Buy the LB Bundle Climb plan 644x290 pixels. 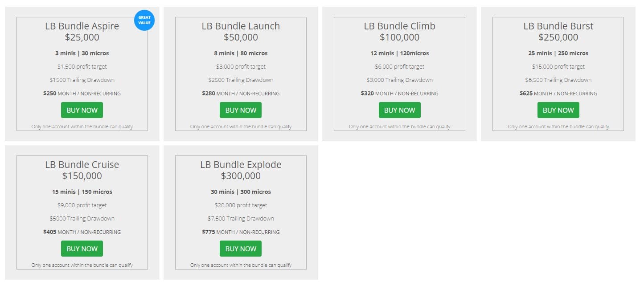pos(399,110)
